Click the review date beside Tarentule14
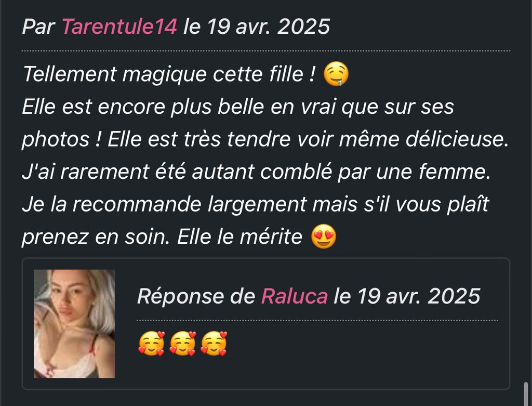 257,27
